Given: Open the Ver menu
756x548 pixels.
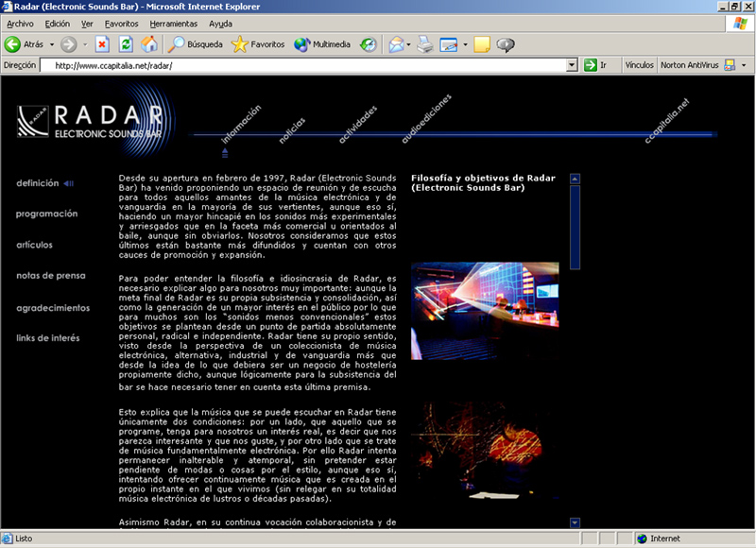Looking at the screenshot, I should tap(87, 24).
